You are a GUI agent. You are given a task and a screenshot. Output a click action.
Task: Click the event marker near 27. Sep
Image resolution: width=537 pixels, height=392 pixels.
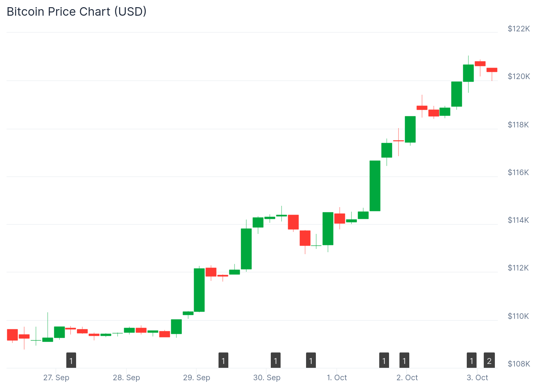click(x=71, y=360)
